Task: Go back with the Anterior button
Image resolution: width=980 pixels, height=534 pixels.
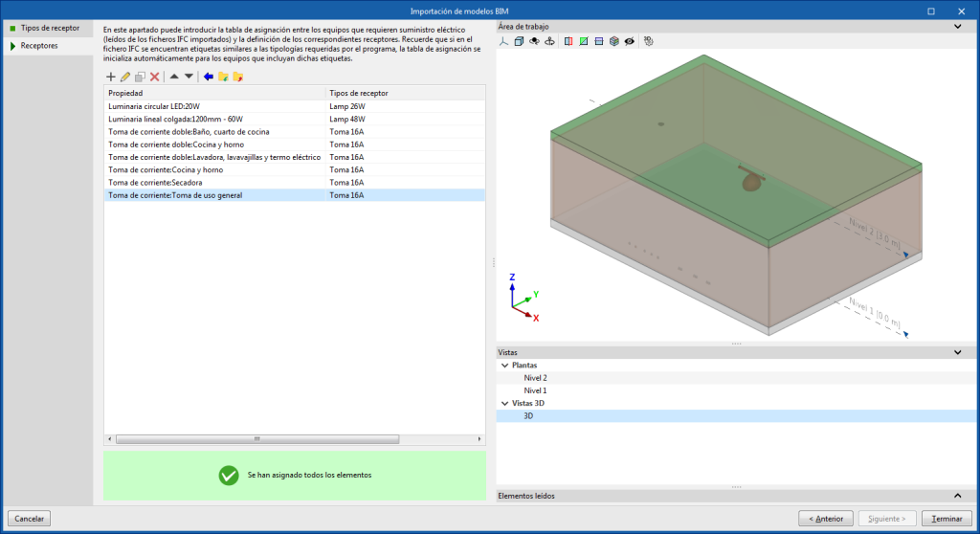Action: 826,519
